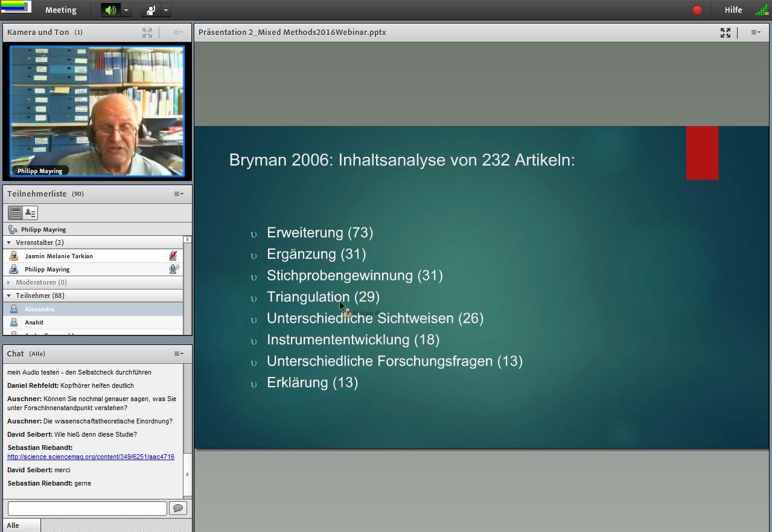Toggle the green speaker audio button
The image size is (772, 532).
click(110, 10)
